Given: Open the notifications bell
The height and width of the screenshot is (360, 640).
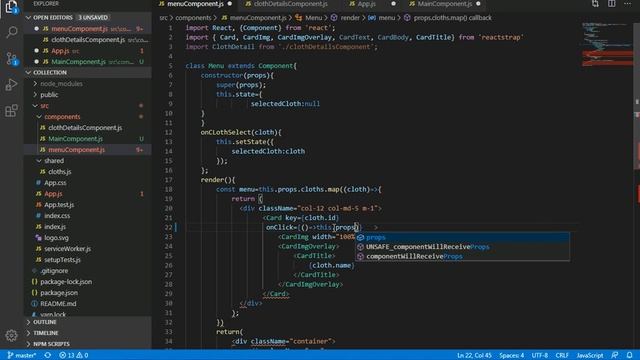Looking at the screenshot, I should pos(629,355).
